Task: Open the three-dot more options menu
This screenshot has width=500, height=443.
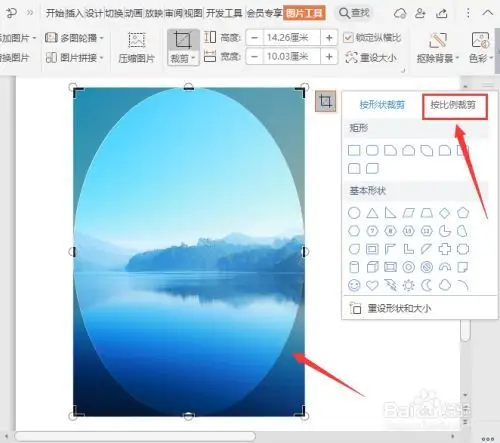Action: [x=468, y=13]
